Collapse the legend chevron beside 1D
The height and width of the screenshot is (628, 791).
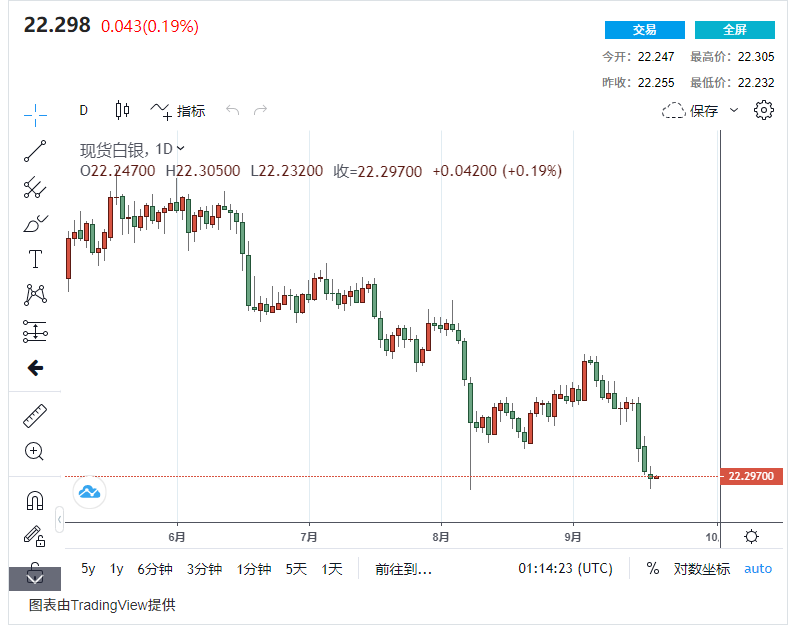[181, 150]
